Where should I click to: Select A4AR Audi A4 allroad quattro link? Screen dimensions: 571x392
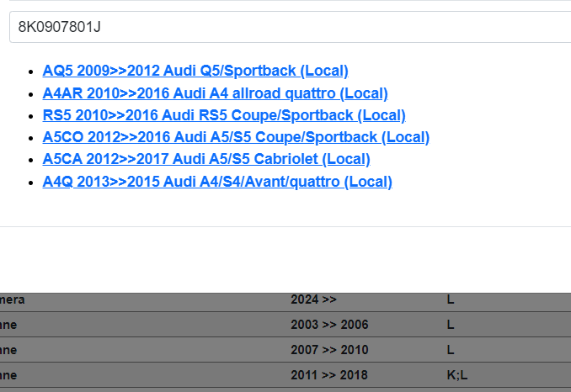(x=215, y=93)
